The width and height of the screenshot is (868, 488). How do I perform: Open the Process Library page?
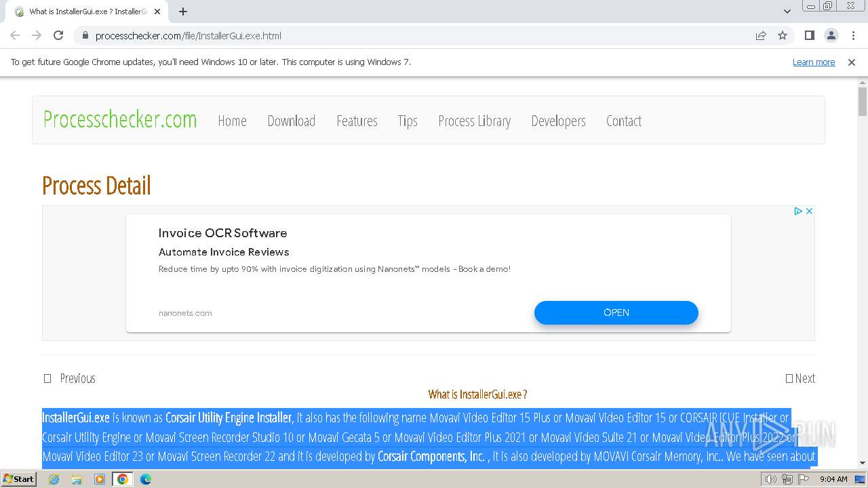(474, 121)
